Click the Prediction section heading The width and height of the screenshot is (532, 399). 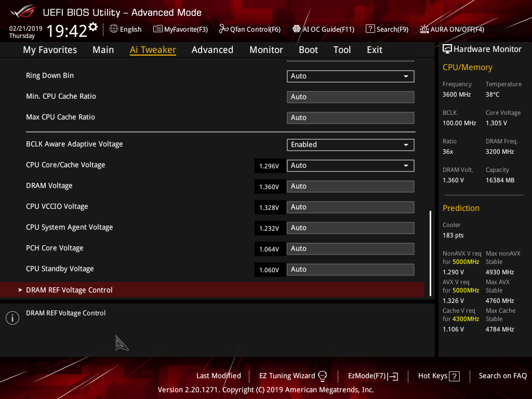461,208
